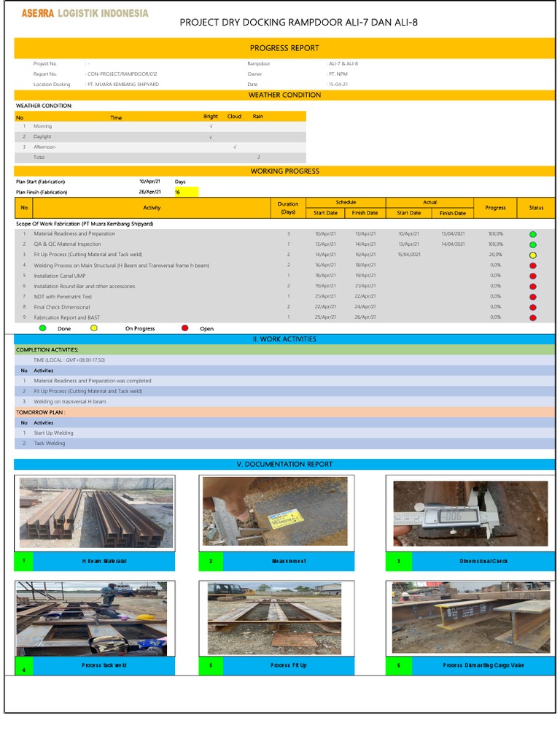Open the Dimensional Check caliper photo
The image size is (560, 747).
pyautogui.click(x=470, y=514)
